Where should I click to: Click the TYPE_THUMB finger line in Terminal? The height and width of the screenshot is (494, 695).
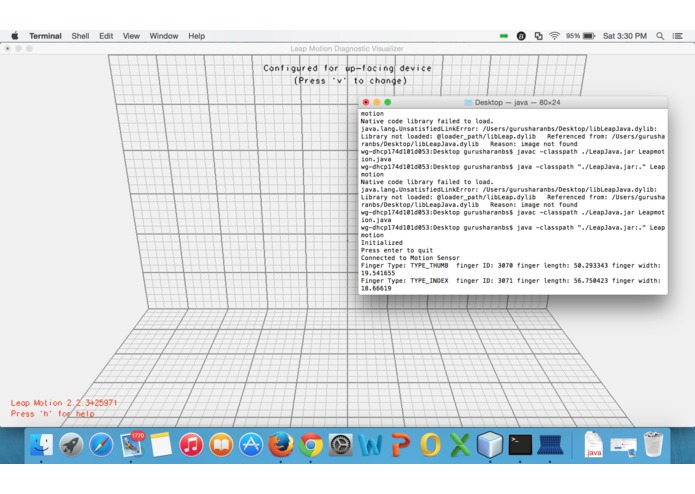coord(511,269)
